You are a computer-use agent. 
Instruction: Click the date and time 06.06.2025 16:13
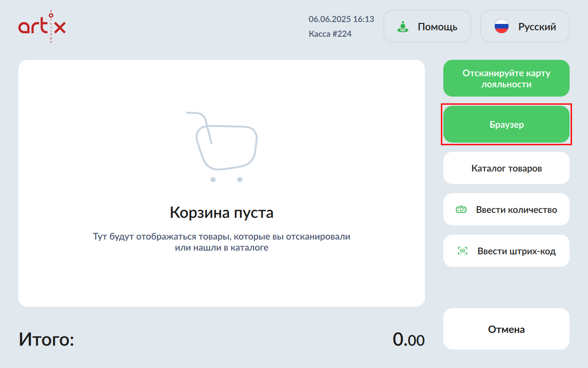coord(341,19)
